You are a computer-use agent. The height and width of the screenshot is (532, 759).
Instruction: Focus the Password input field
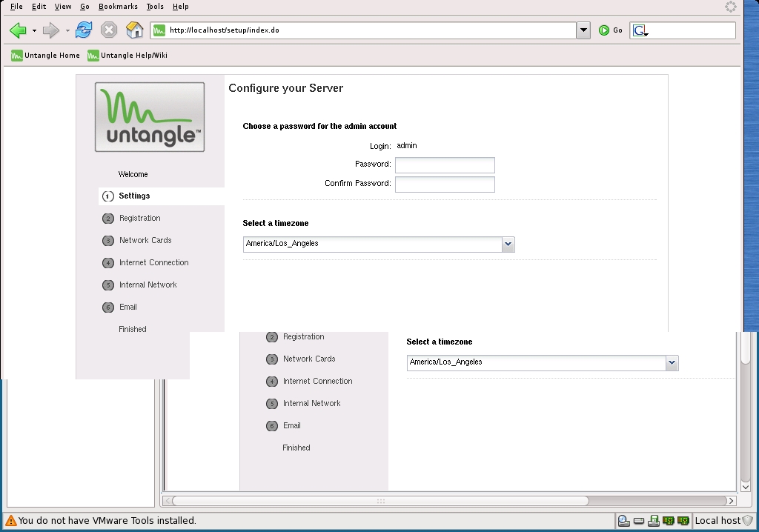[x=445, y=165]
